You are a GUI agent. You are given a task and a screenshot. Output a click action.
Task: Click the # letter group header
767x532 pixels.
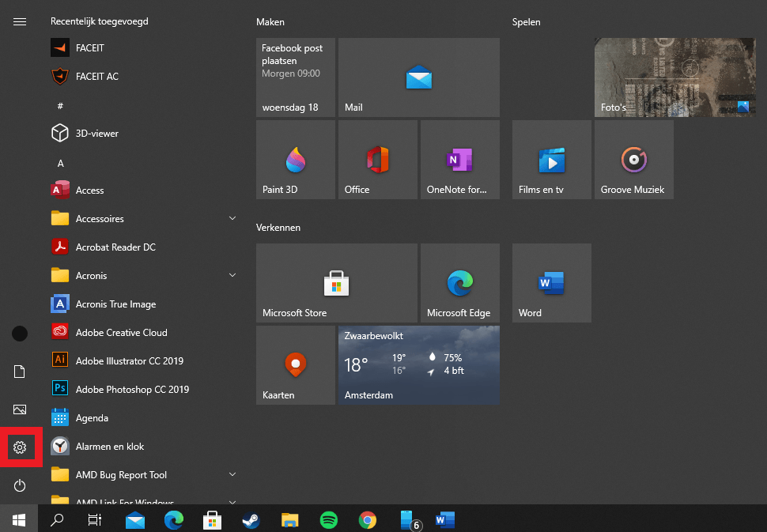[60, 106]
